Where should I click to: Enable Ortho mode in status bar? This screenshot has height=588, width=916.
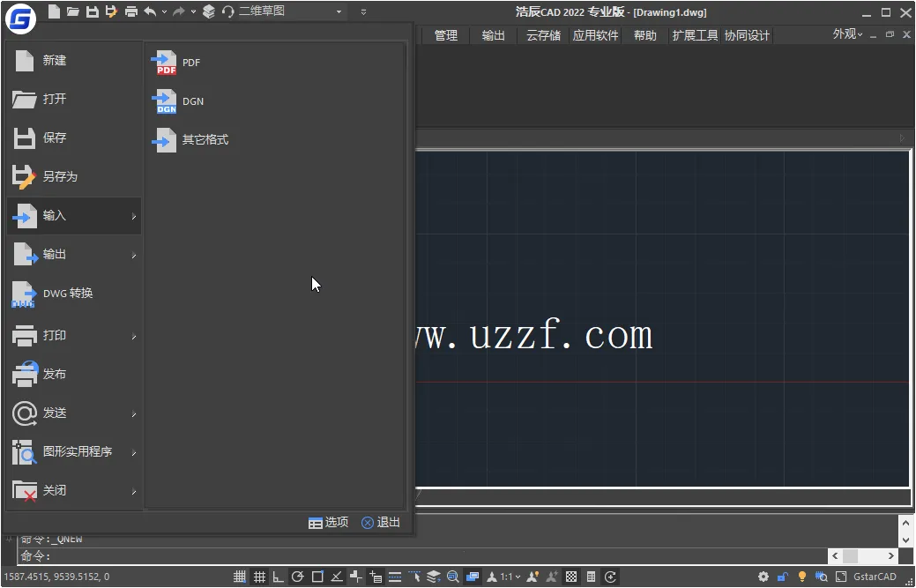[278, 577]
